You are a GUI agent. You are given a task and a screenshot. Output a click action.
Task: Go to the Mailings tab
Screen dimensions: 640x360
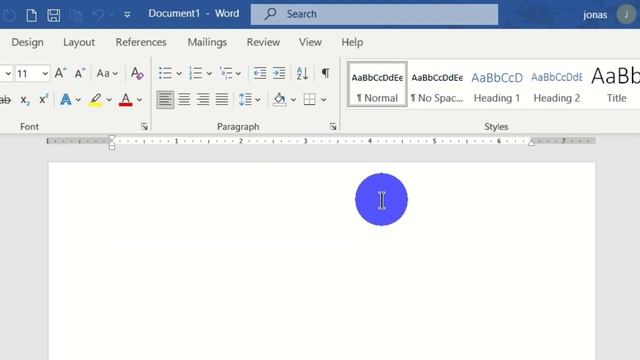click(207, 42)
